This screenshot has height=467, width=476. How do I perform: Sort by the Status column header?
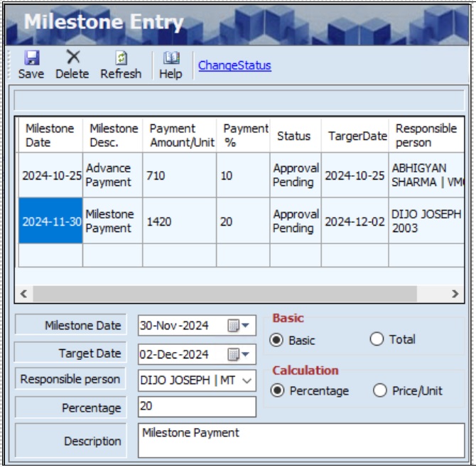click(x=294, y=136)
